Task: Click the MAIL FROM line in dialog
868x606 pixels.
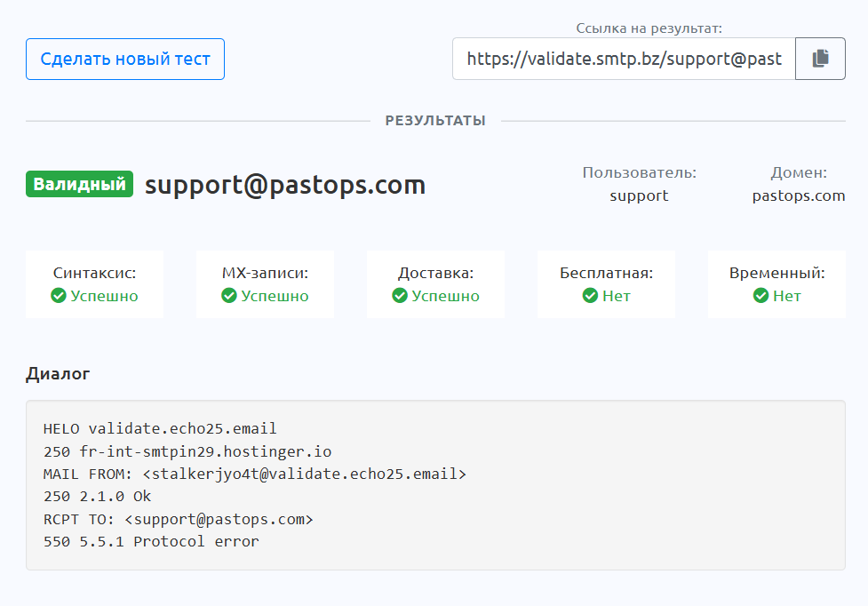Action: (x=254, y=474)
